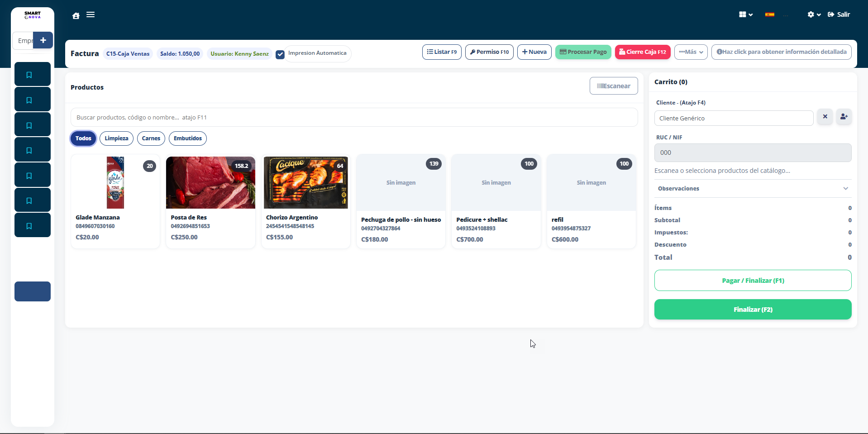This screenshot has height=434, width=868.
Task: Clear the selected client with X icon
Action: (x=825, y=117)
